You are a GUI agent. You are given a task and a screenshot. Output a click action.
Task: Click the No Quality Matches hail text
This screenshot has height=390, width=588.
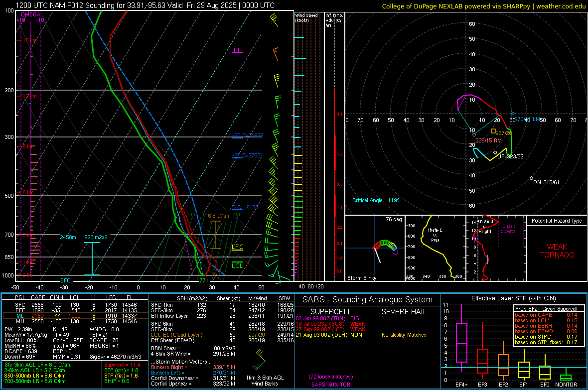coord(404,335)
